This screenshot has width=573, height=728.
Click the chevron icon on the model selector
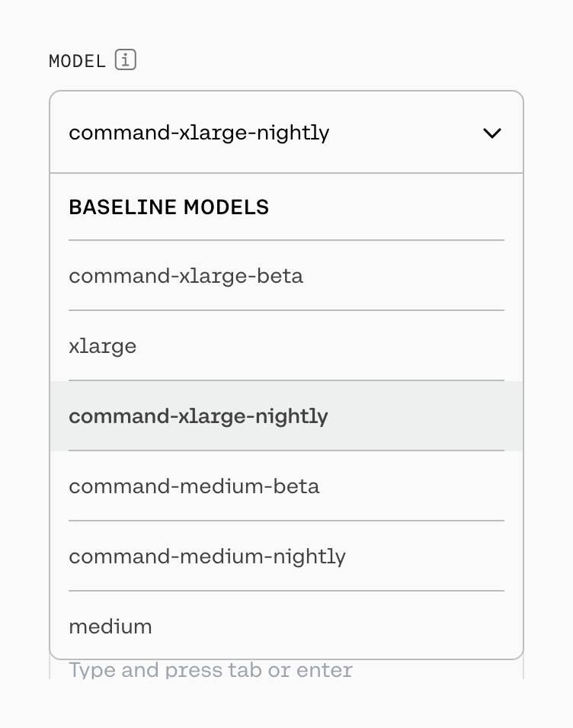tap(492, 133)
